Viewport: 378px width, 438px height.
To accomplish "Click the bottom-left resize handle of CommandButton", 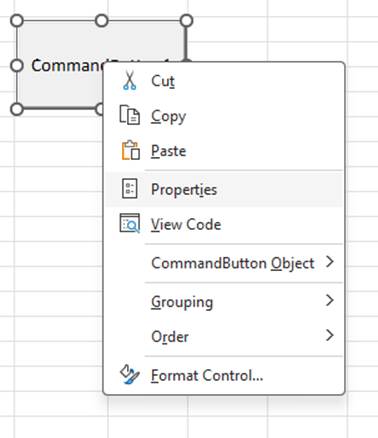I will pyautogui.click(x=17, y=109).
